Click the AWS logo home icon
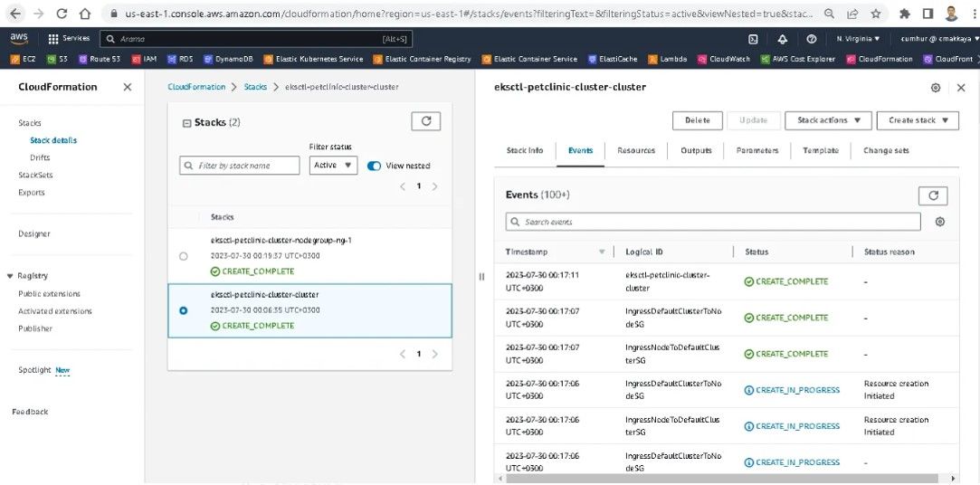This screenshot has height=485, width=980. click(19, 39)
